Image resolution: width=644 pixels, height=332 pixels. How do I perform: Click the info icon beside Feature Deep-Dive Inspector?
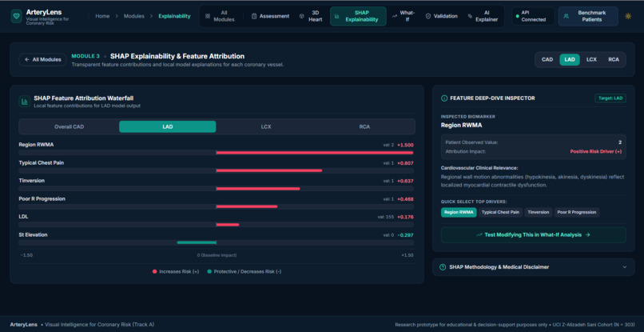coord(444,98)
